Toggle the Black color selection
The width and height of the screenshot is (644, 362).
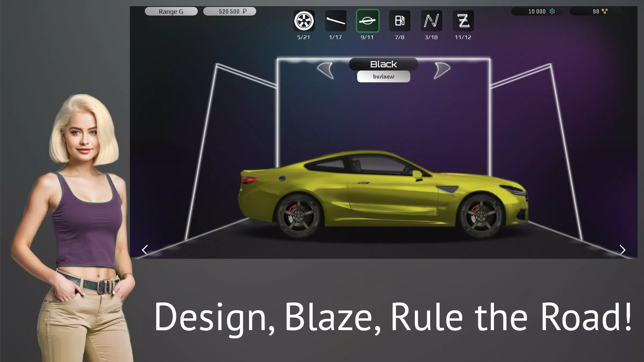(x=383, y=64)
